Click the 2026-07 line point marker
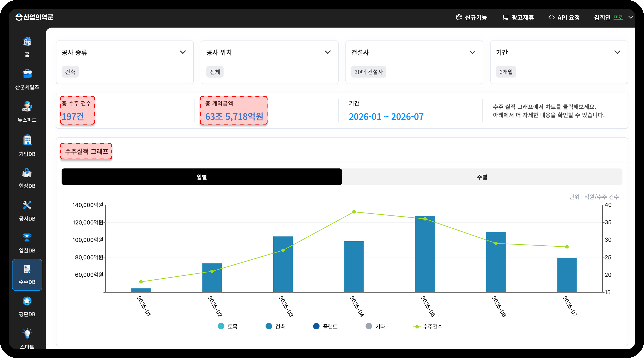This screenshot has width=644, height=358. [567, 247]
